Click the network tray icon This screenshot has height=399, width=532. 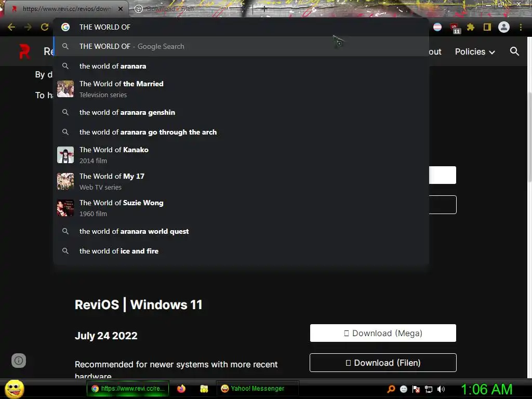[429, 389]
